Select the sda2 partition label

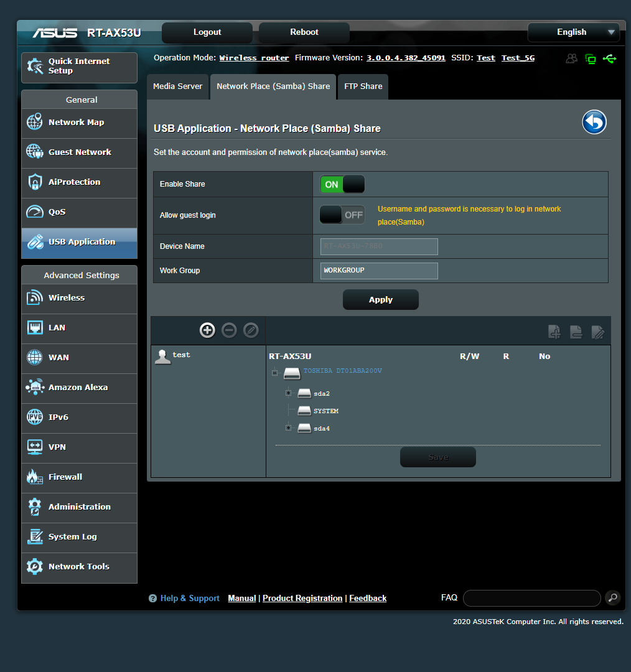pyautogui.click(x=322, y=393)
